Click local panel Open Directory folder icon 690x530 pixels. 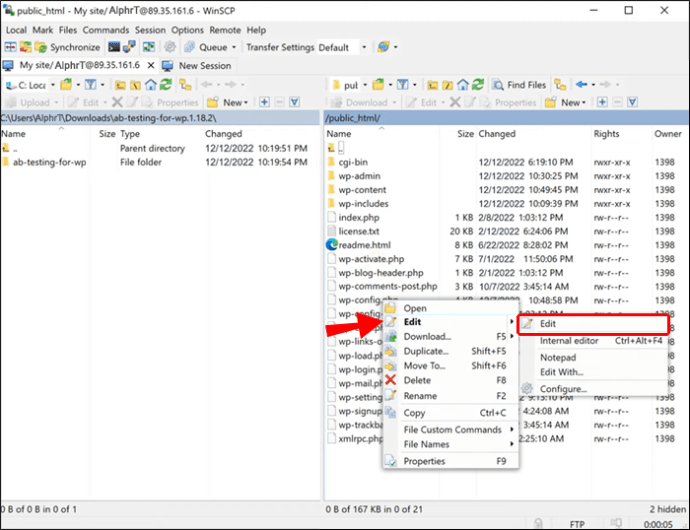(66, 85)
